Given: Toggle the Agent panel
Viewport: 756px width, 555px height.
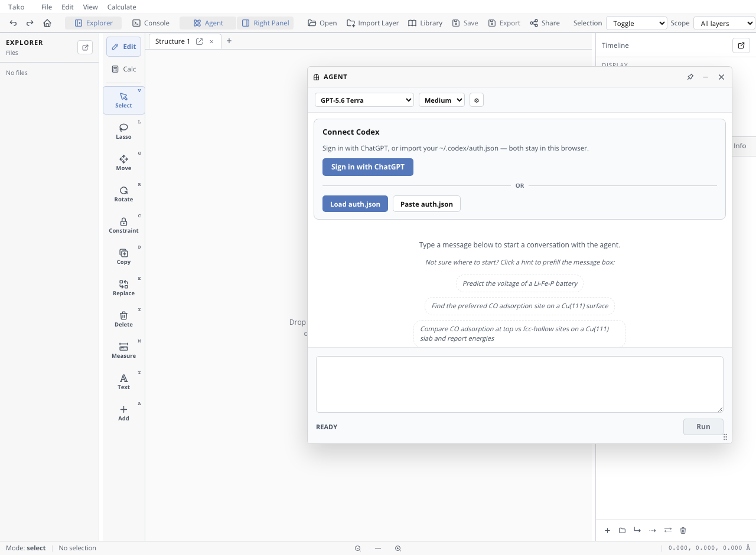Looking at the screenshot, I should (208, 23).
